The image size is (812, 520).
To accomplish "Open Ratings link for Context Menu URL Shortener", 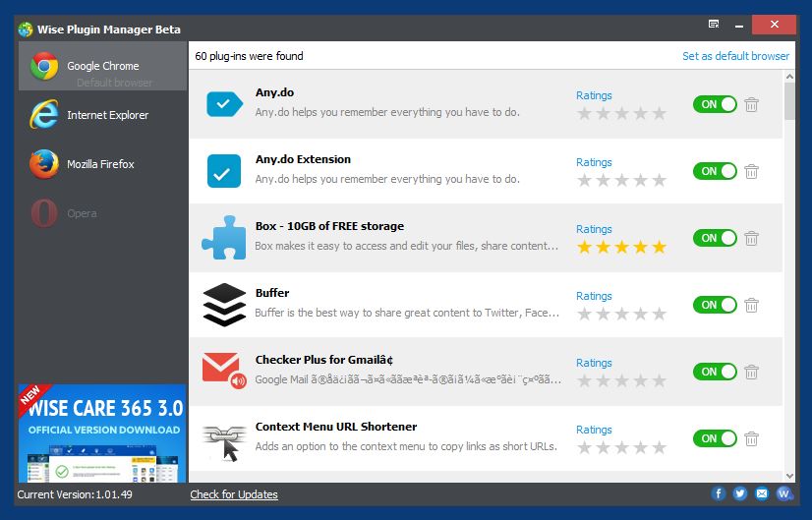I will (x=594, y=430).
